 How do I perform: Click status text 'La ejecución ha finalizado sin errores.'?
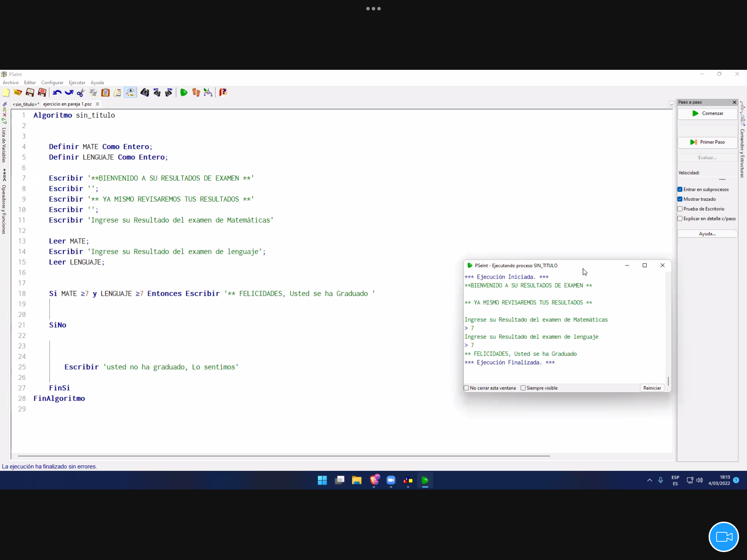coord(49,466)
